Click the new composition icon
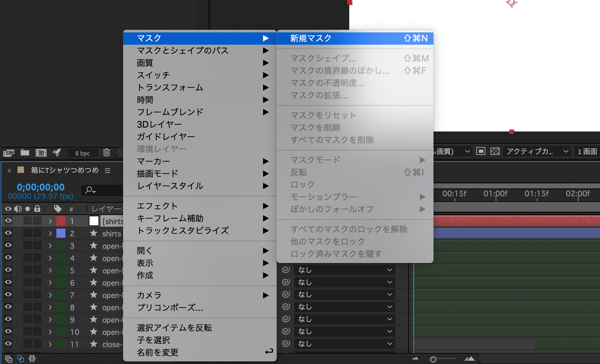This screenshot has height=364, width=600. pos(41,153)
